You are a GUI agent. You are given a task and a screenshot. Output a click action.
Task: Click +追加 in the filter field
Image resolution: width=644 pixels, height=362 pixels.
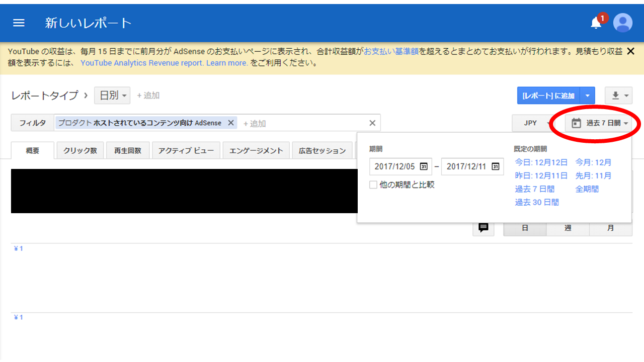[255, 123]
